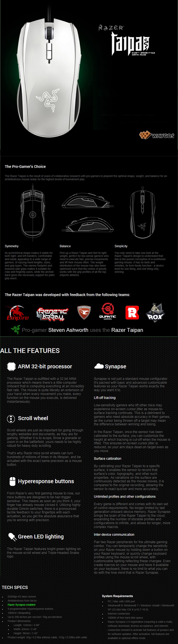Click the Hyperesponse buttons mouse icon

(12, 481)
